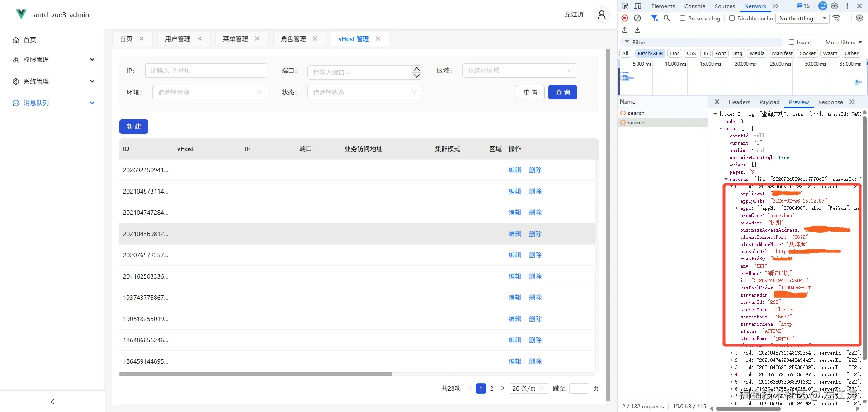Toggle the Doc request type filter
The width and height of the screenshot is (868, 412).
[x=675, y=53]
